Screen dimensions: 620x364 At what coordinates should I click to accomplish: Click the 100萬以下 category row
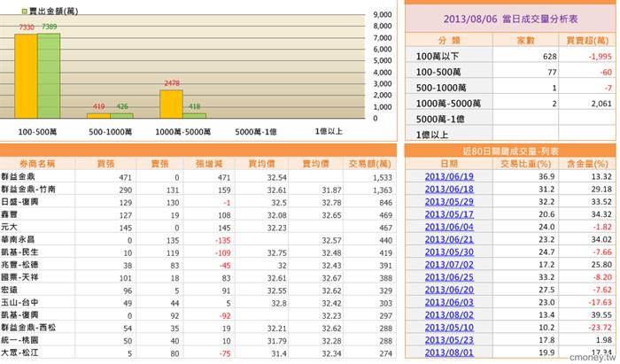[x=510, y=56]
